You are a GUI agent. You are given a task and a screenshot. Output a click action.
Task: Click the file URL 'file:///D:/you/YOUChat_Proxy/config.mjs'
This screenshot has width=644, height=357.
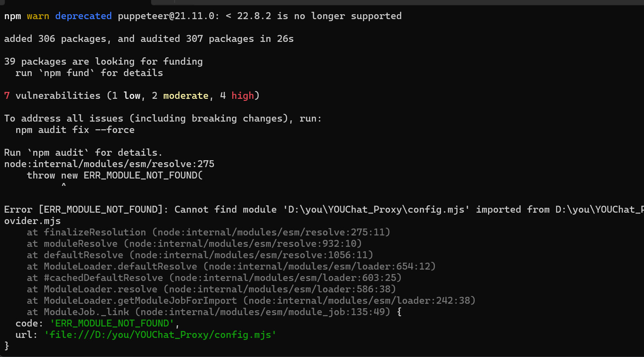160,335
